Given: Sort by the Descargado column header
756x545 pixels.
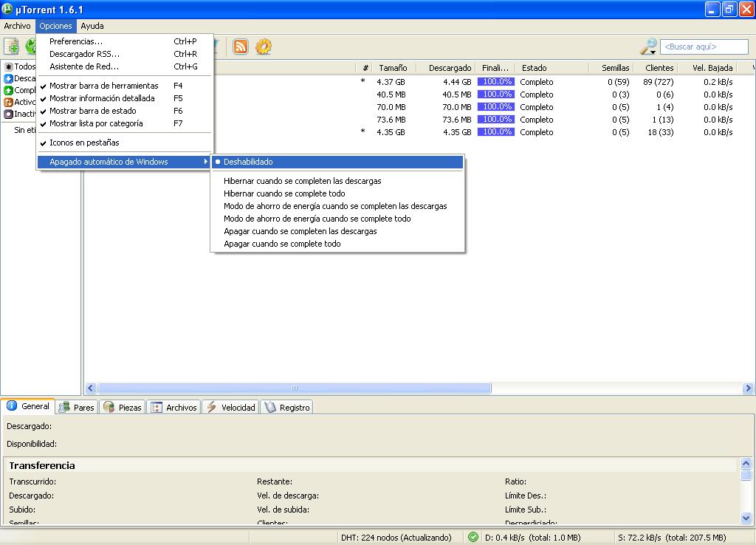Looking at the screenshot, I should pyautogui.click(x=447, y=68).
